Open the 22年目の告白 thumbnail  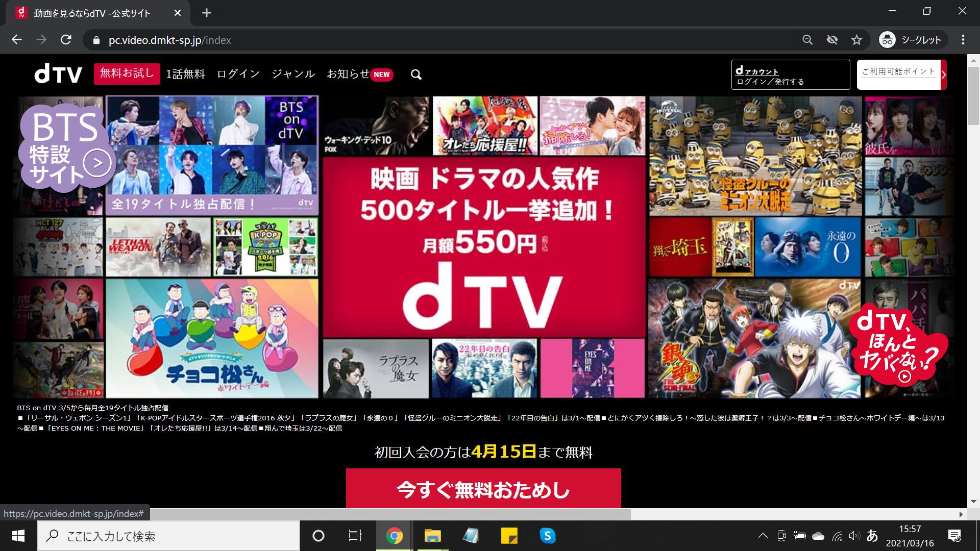tap(484, 368)
